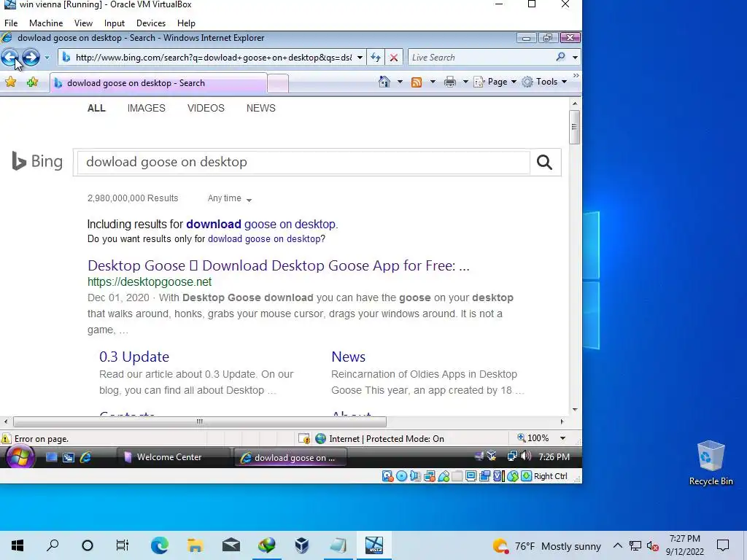Image resolution: width=747 pixels, height=560 pixels.
Task: Open Favorites Center star icon
Action: click(10, 82)
